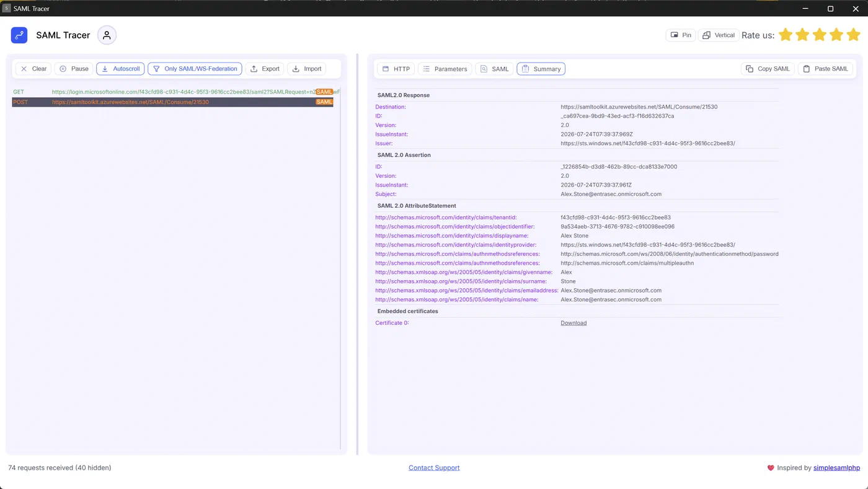868x489 pixels.
Task: Click the emailaddress claim label
Action: 467,291
